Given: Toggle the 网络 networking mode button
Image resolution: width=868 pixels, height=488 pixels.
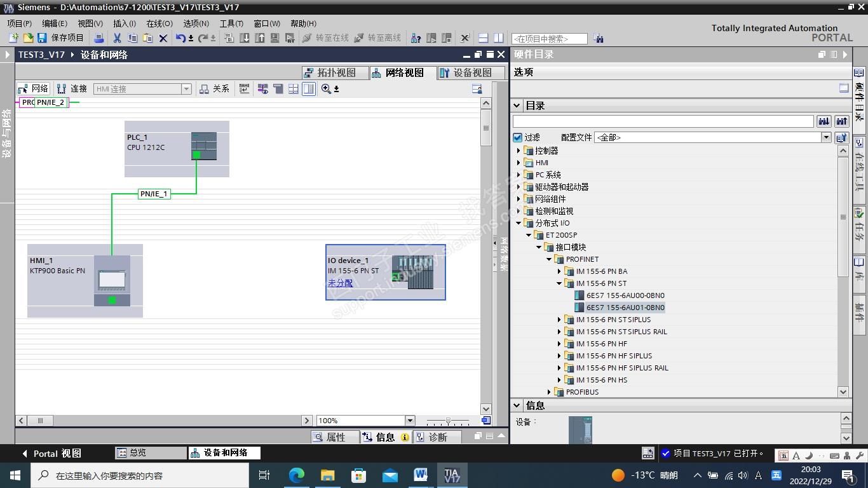Looking at the screenshot, I should coord(33,89).
